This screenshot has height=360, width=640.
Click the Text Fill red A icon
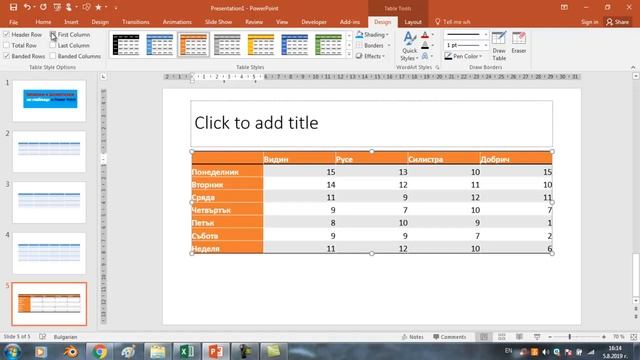(x=425, y=35)
